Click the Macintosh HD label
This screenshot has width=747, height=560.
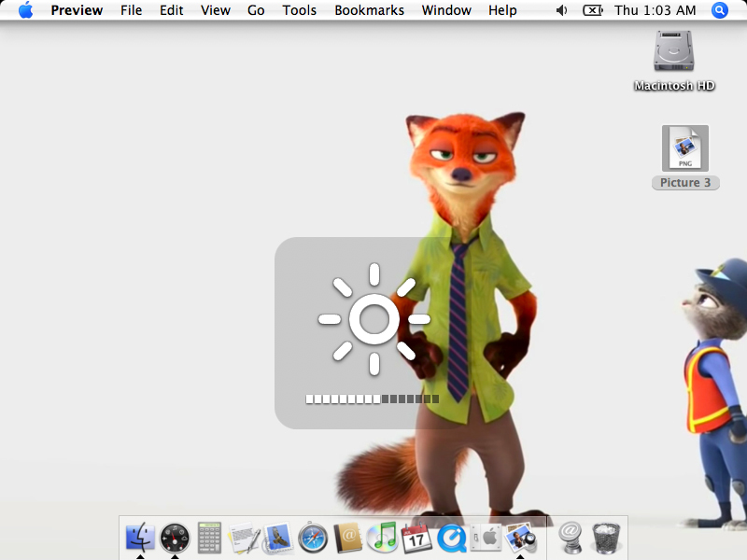pyautogui.click(x=674, y=86)
